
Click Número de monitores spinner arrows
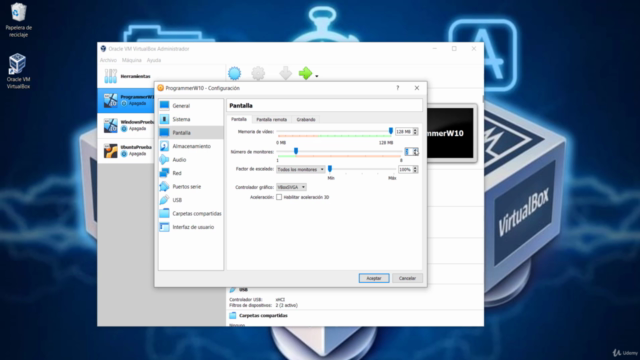(x=416, y=152)
